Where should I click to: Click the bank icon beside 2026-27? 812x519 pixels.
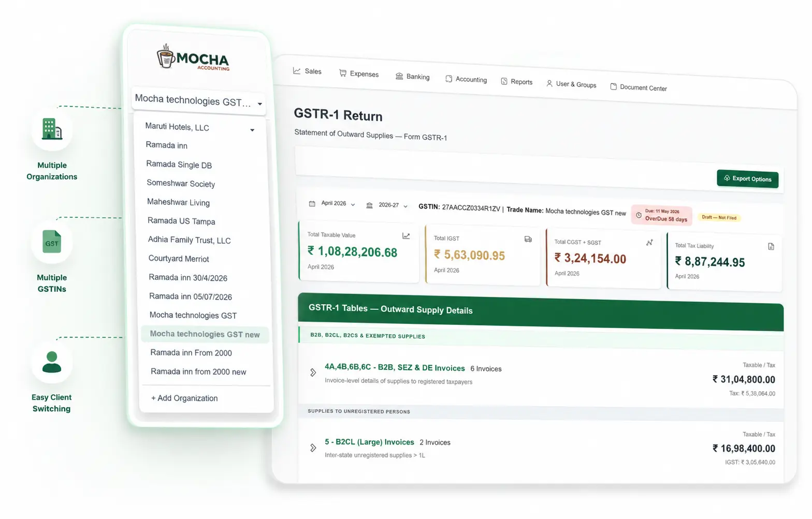369,205
